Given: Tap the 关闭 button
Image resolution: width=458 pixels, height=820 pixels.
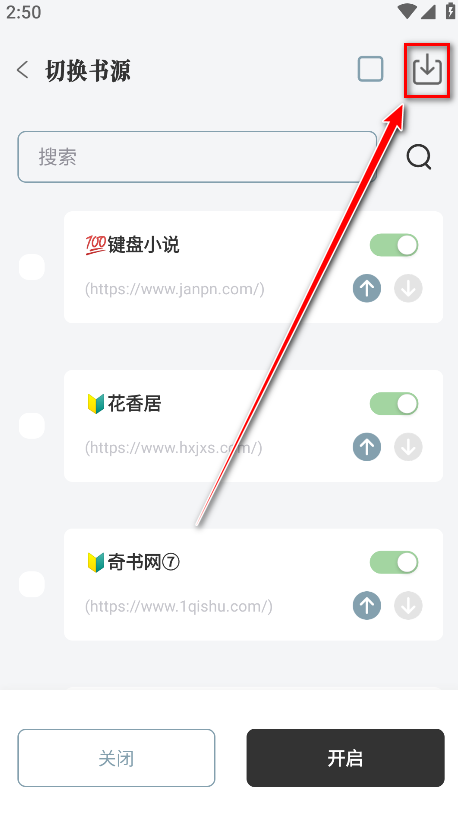Looking at the screenshot, I should pyautogui.click(x=116, y=758).
